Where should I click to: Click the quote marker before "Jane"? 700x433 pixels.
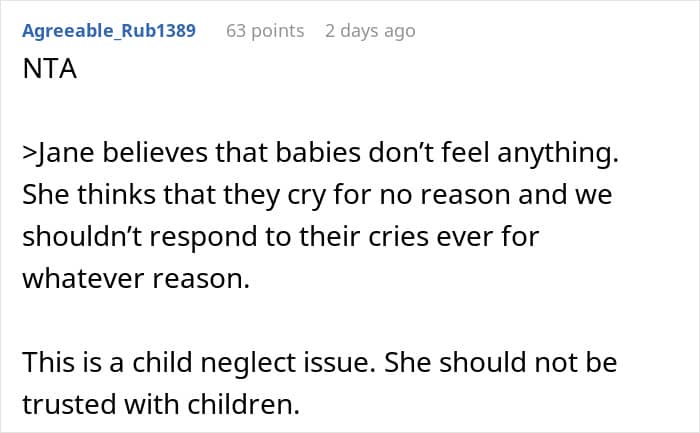27,155
